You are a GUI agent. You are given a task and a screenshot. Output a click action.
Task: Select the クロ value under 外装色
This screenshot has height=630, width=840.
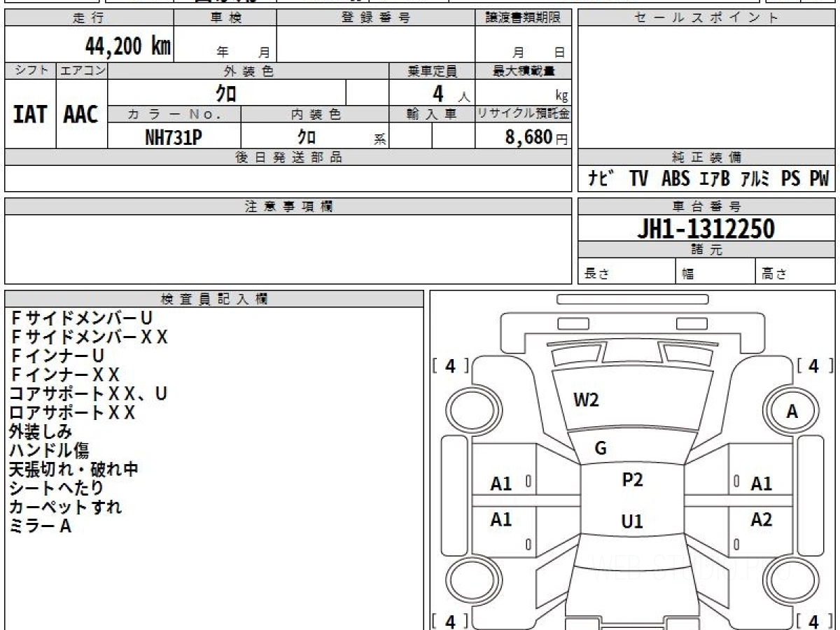click(227, 92)
